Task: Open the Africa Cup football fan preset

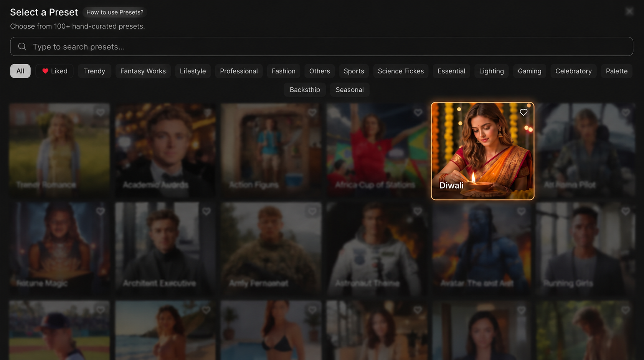Action: pyautogui.click(x=377, y=150)
